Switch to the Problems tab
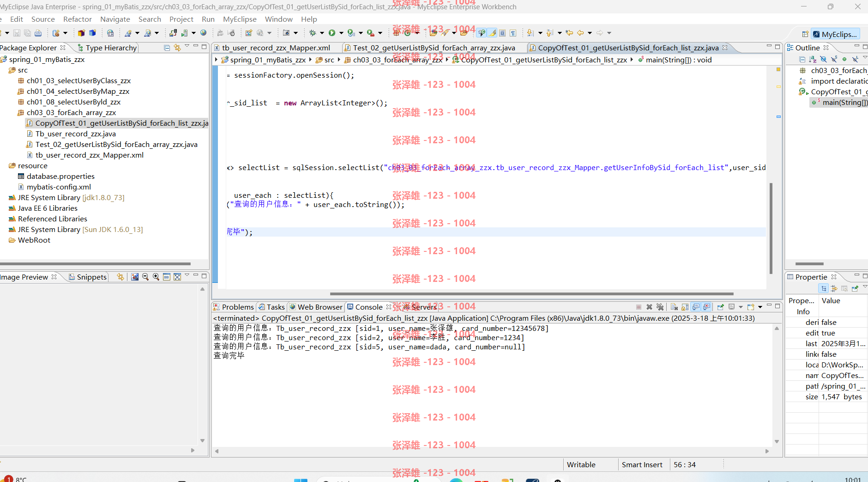This screenshot has height=482, width=868. coord(234,307)
